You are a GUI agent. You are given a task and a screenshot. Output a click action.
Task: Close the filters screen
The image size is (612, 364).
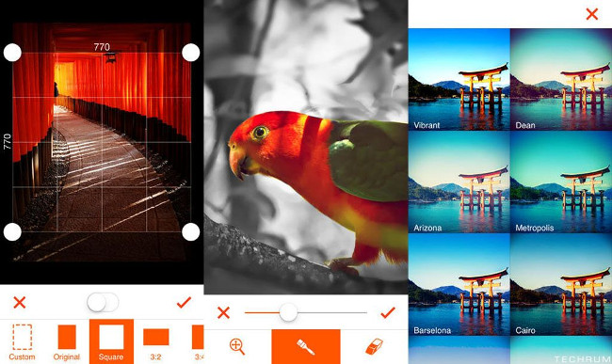pyautogui.click(x=592, y=14)
